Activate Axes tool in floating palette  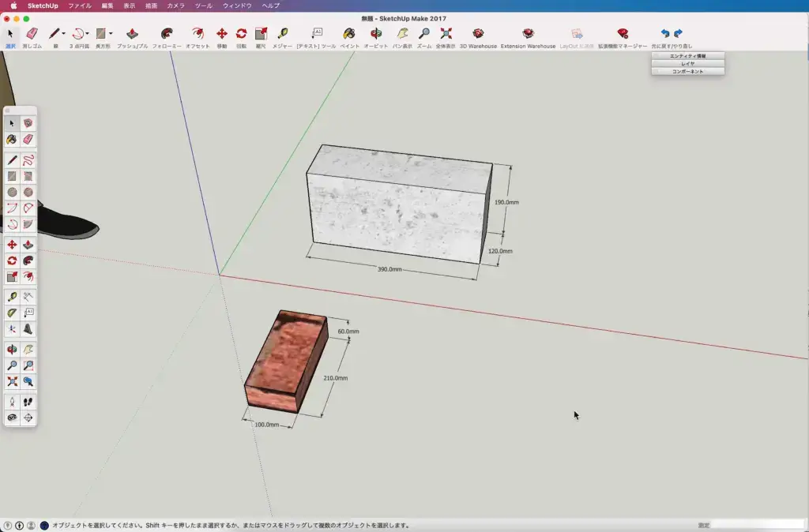[12, 329]
